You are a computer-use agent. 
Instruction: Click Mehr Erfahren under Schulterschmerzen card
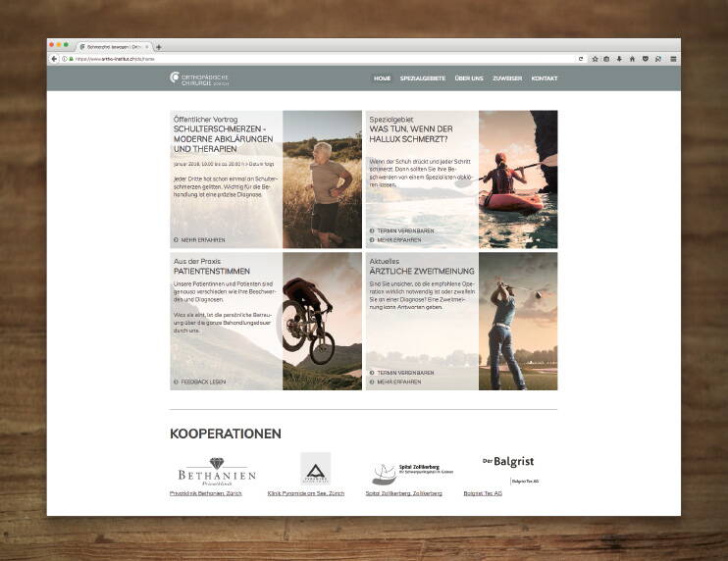(203, 240)
